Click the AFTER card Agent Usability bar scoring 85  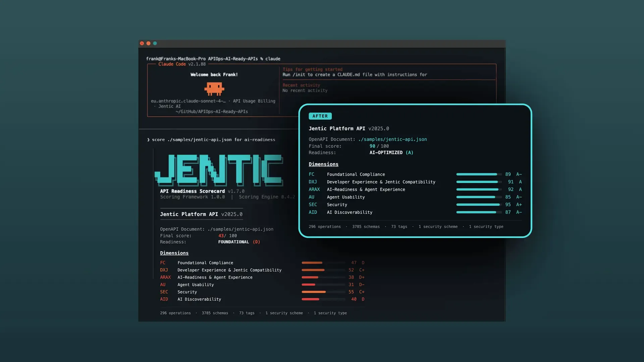point(479,197)
